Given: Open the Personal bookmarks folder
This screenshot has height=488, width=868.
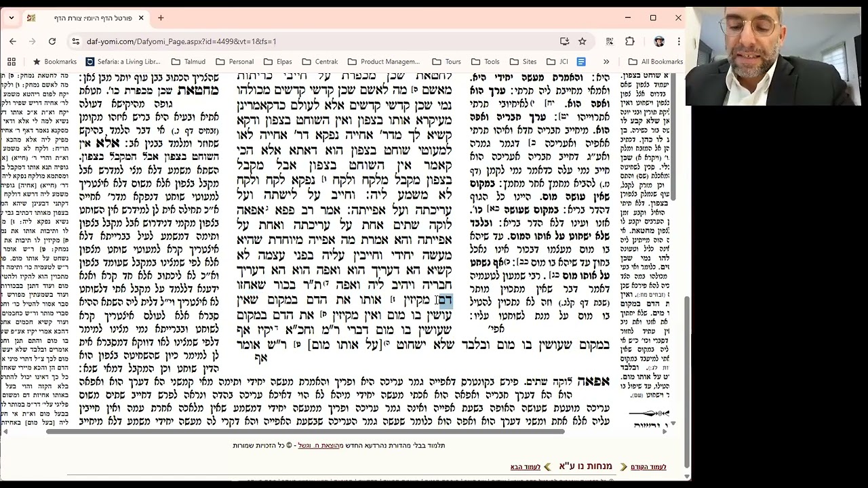Looking at the screenshot, I should coord(234,62).
